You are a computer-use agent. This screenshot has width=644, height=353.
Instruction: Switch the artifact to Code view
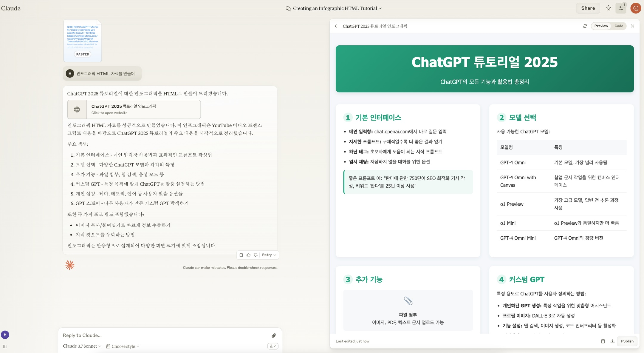point(619,26)
